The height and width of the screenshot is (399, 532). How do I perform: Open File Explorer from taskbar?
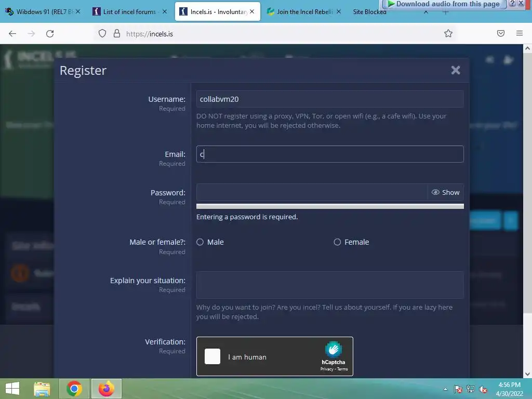(x=42, y=389)
